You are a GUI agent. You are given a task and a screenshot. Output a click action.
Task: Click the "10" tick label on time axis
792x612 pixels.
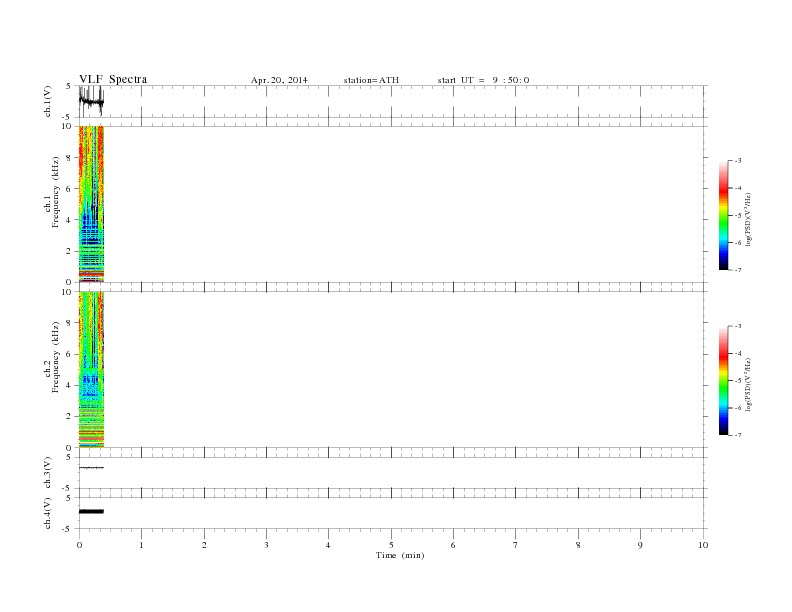703,545
